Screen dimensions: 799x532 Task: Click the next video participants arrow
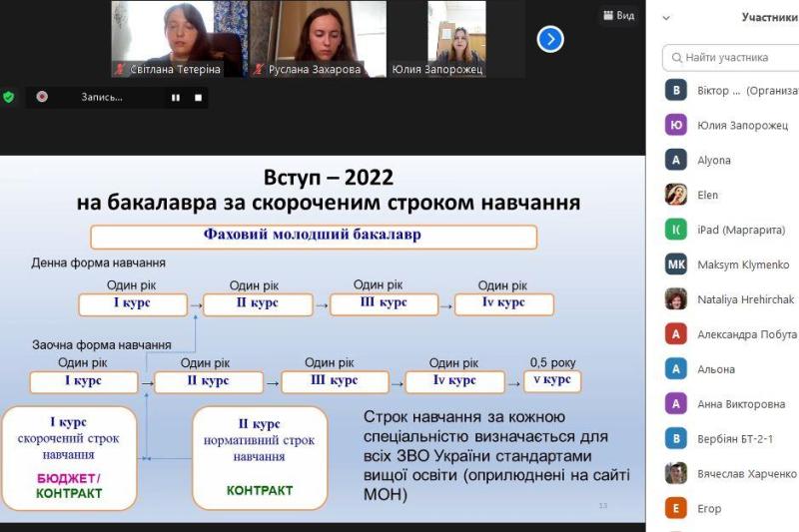pyautogui.click(x=550, y=39)
